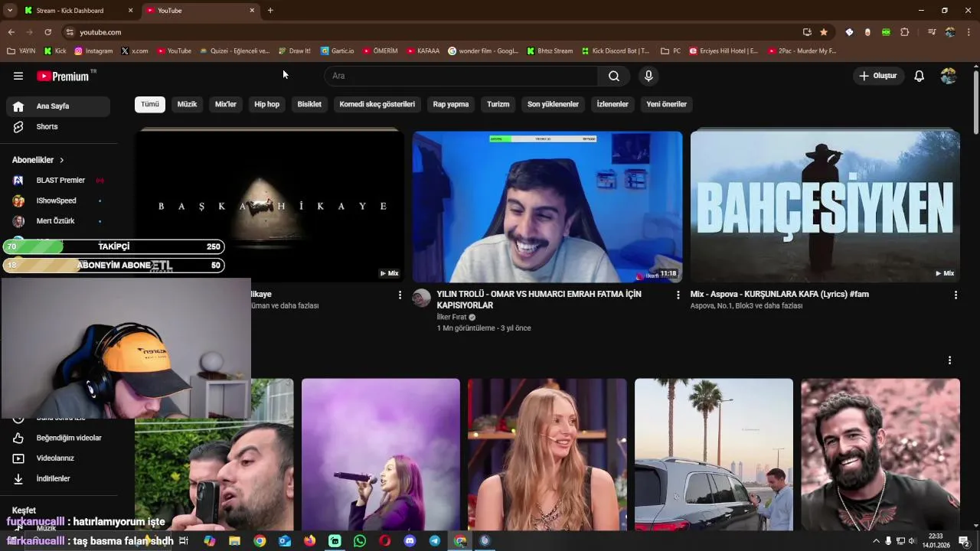
Task: Open the Instagram bookmark
Action: click(93, 51)
